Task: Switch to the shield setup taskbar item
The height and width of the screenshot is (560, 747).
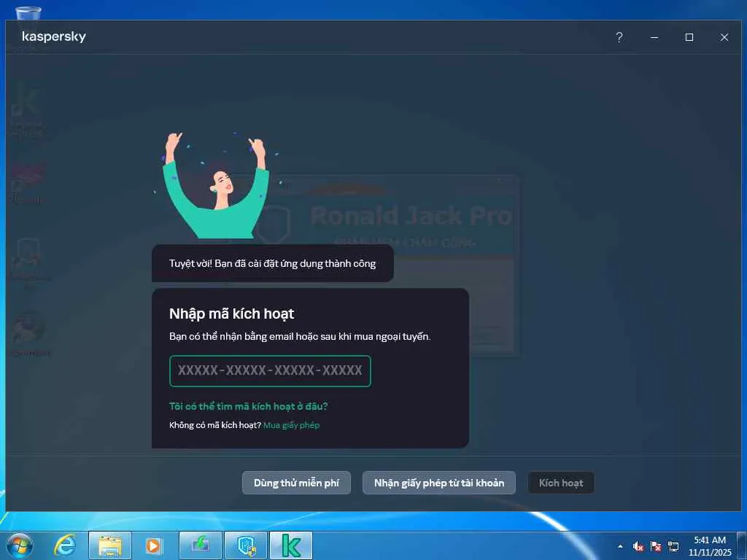Action: click(246, 545)
